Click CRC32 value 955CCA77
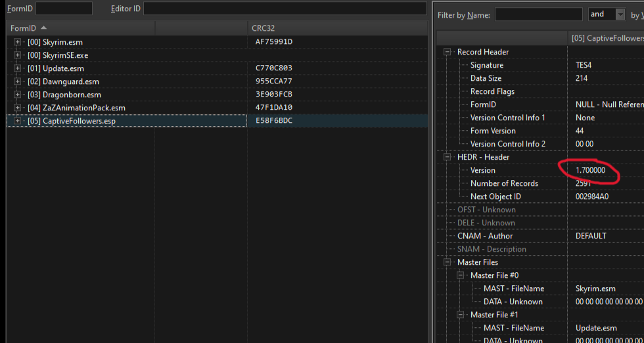This screenshot has width=644, height=343. [x=273, y=81]
